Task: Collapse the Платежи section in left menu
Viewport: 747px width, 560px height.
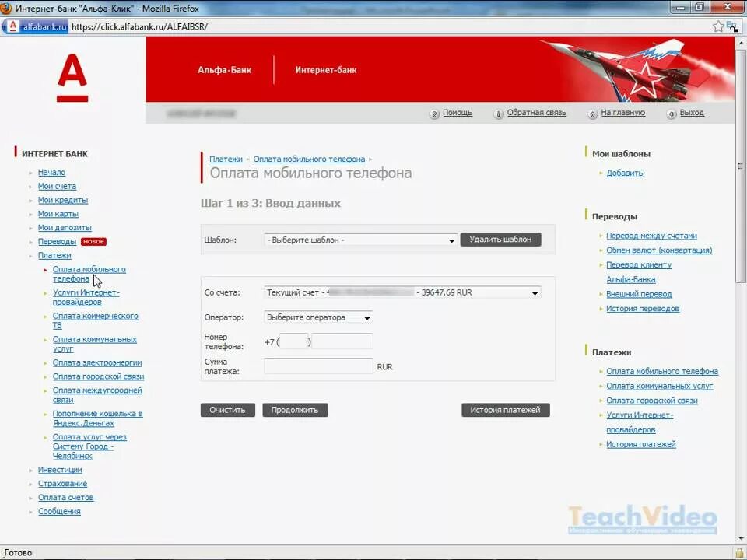Action: pyautogui.click(x=54, y=255)
